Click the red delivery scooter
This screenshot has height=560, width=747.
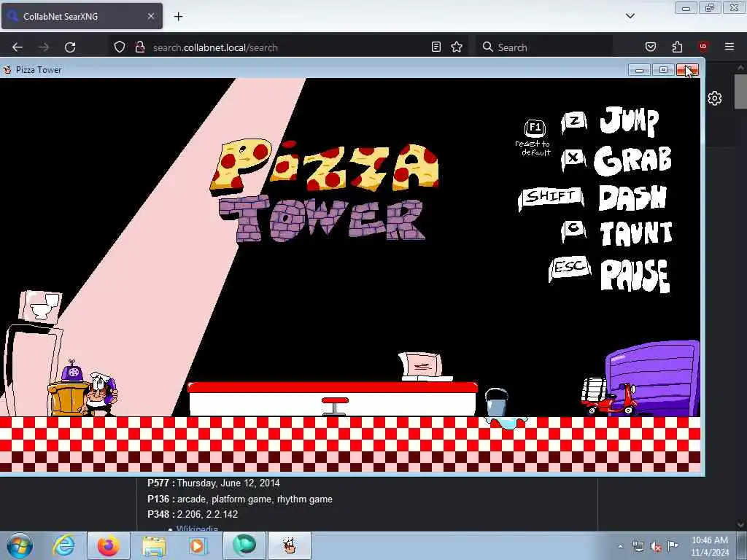coord(609,396)
